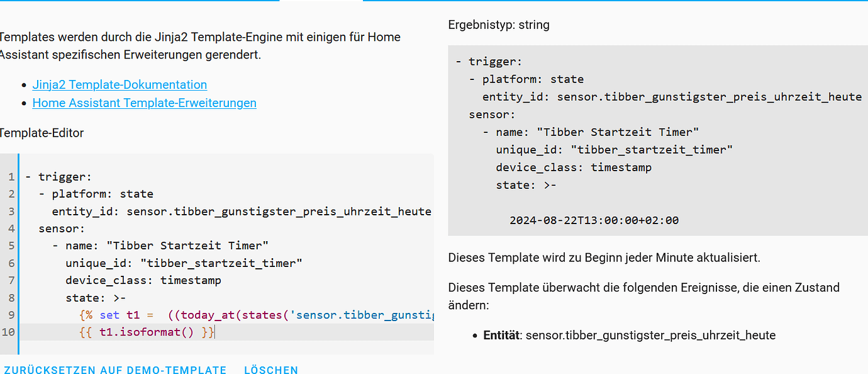The width and height of the screenshot is (868, 374).
Task: Click editor line 'platform: state'
Action: tap(103, 194)
